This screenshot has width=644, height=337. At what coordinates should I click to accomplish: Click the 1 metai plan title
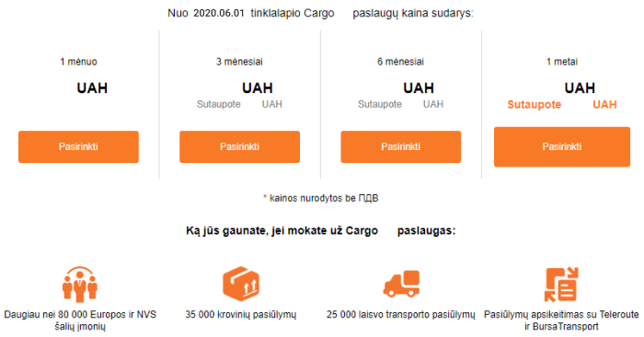coord(562,62)
